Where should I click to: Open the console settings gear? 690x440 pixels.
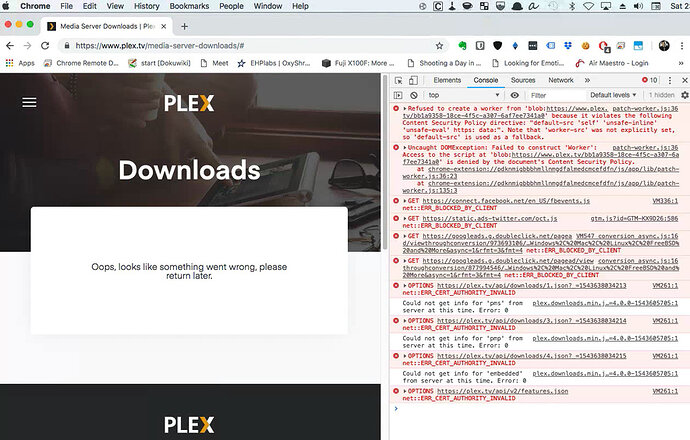click(685, 95)
